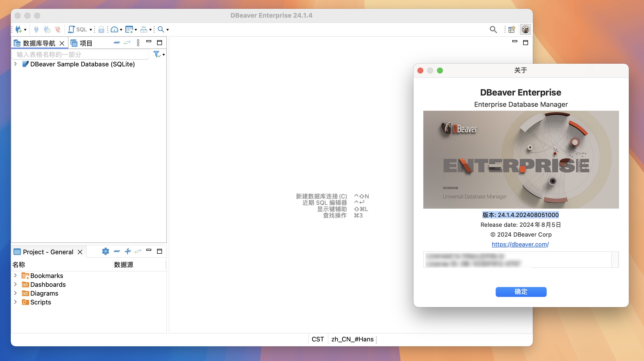This screenshot has height=361, width=644.
Task: Collapse all in the Project panel
Action: (x=117, y=251)
